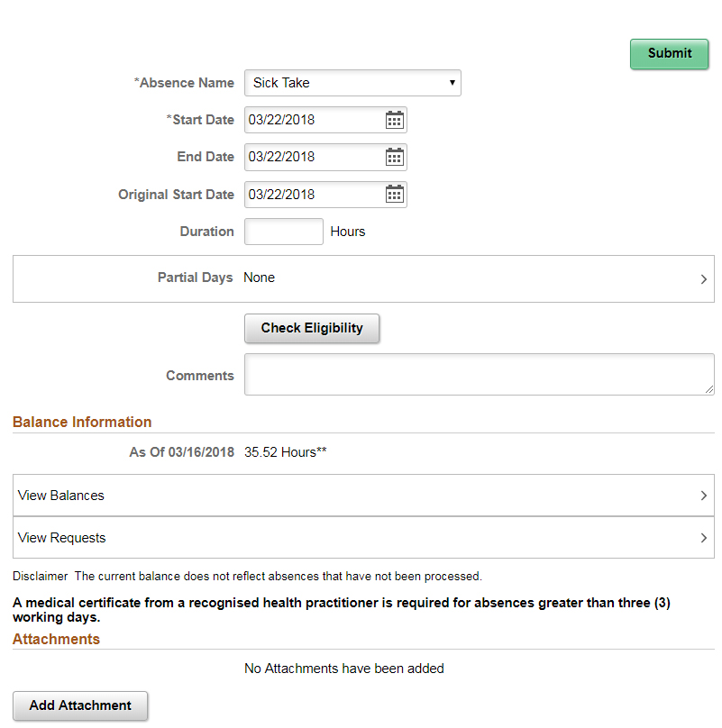Open the Absence Name dropdown
The width and height of the screenshot is (722, 728).
[352, 83]
